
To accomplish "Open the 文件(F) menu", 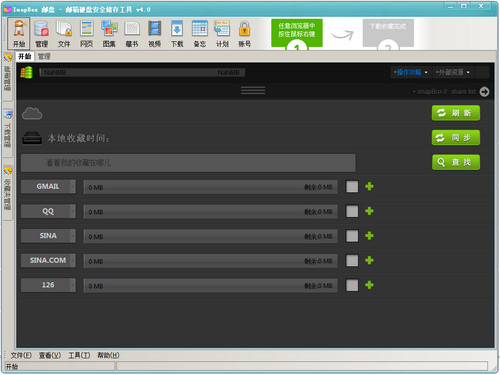I will [x=21, y=355].
